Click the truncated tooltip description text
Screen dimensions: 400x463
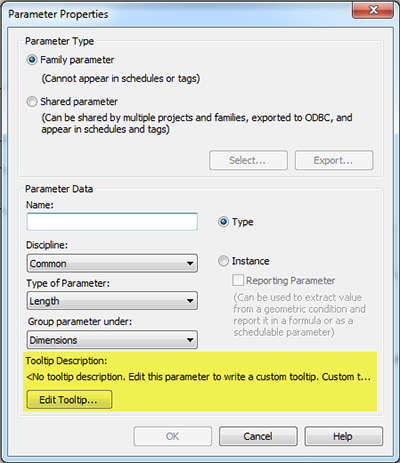click(x=198, y=377)
